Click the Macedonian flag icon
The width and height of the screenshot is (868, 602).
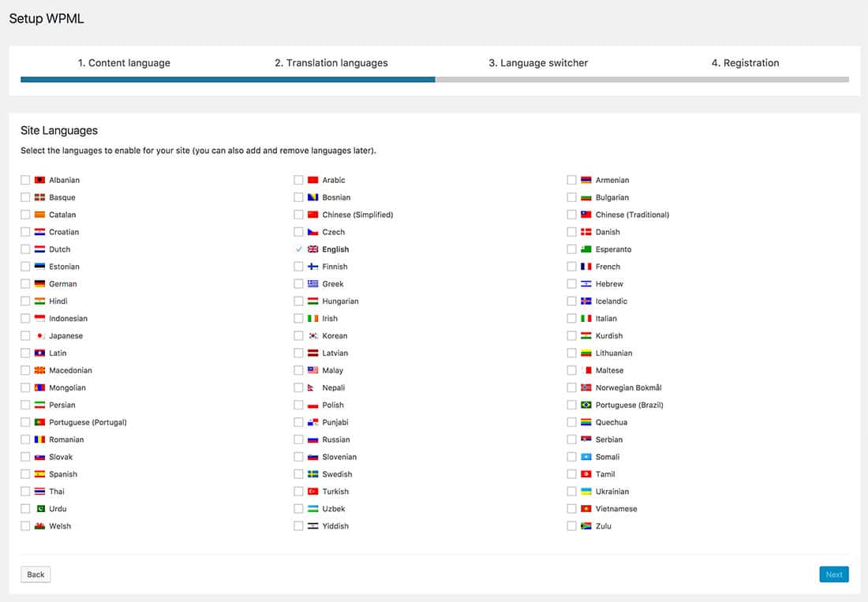[39, 370]
